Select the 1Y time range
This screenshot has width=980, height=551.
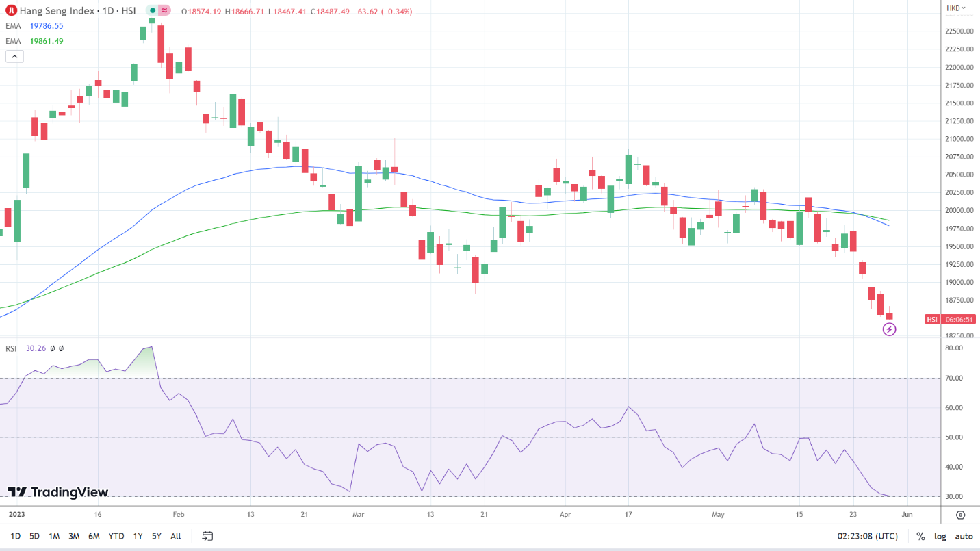tap(138, 536)
